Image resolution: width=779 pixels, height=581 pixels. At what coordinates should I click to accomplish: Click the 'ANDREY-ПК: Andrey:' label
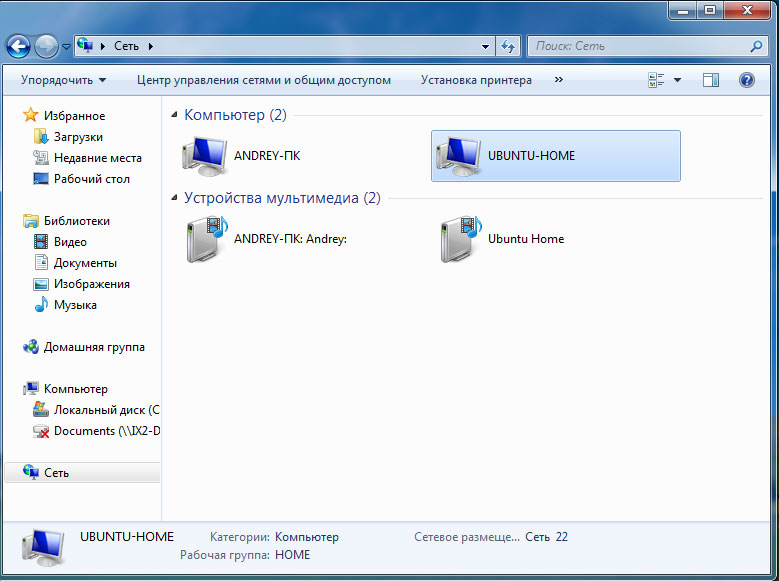coord(290,239)
